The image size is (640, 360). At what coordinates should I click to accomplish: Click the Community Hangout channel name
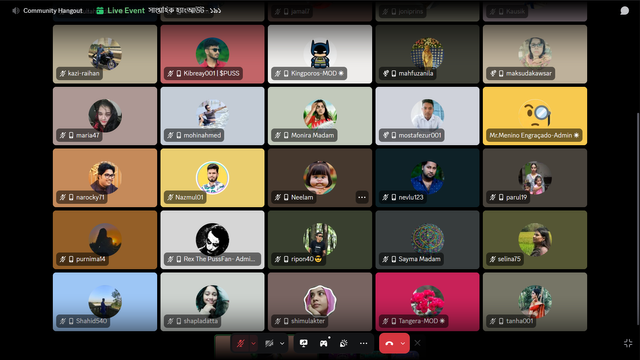(53, 11)
